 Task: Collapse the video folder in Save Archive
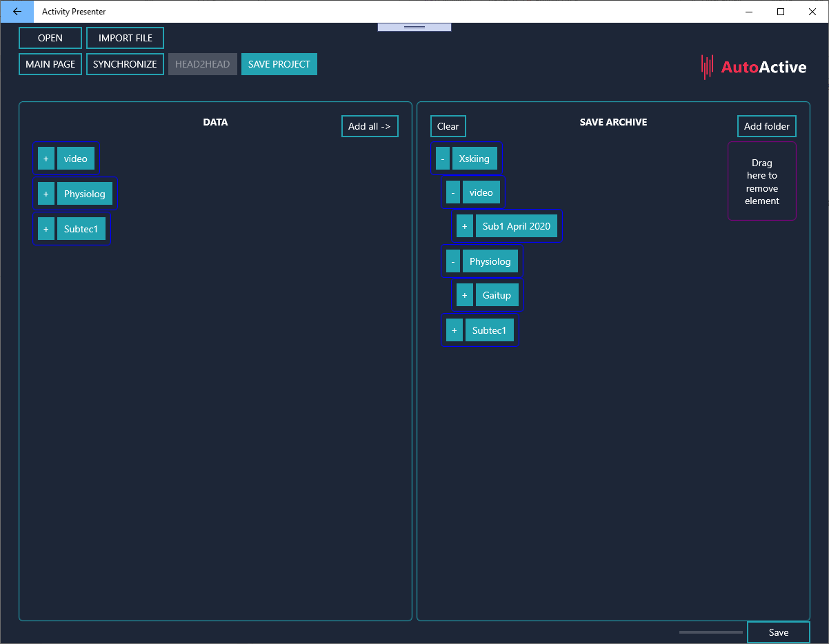(452, 193)
